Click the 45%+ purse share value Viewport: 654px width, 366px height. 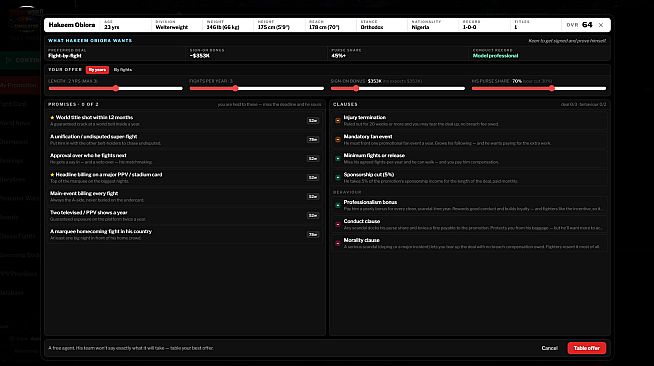point(338,56)
